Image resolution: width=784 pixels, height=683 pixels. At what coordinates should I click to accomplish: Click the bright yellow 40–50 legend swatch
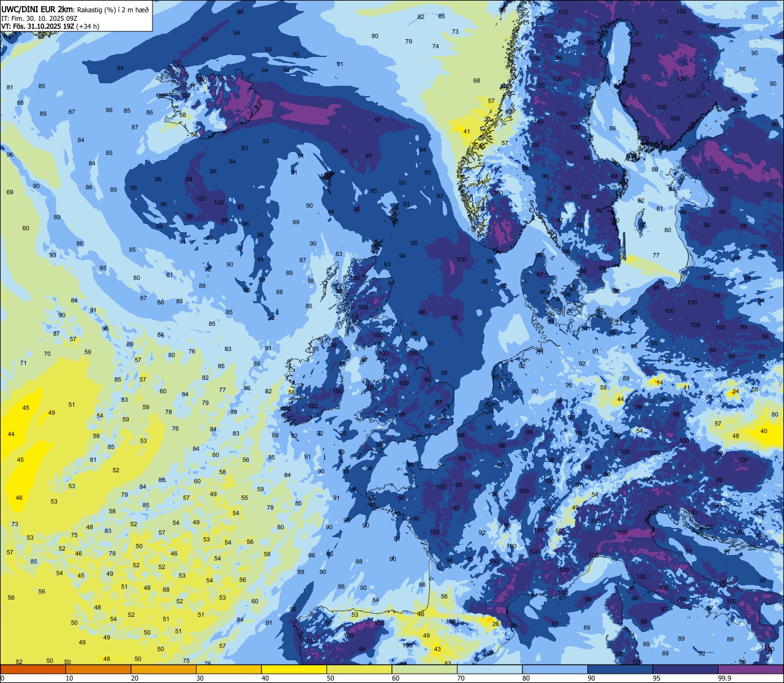pos(294,669)
